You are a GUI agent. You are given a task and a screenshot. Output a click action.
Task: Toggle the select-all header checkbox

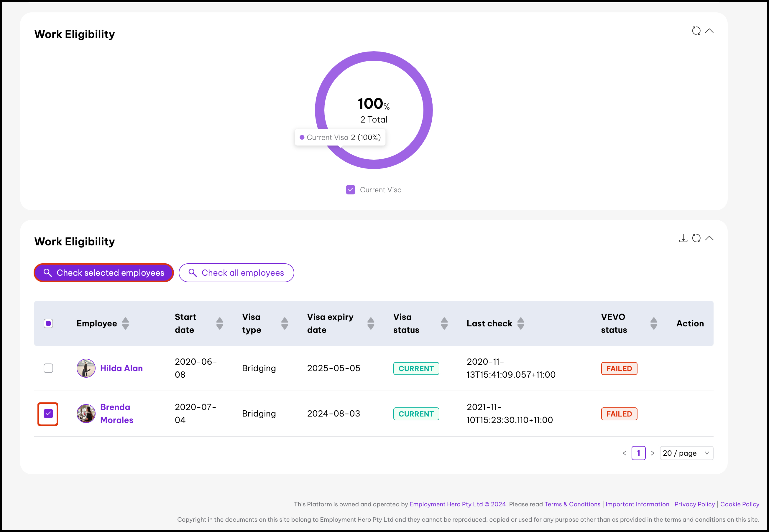pos(48,323)
